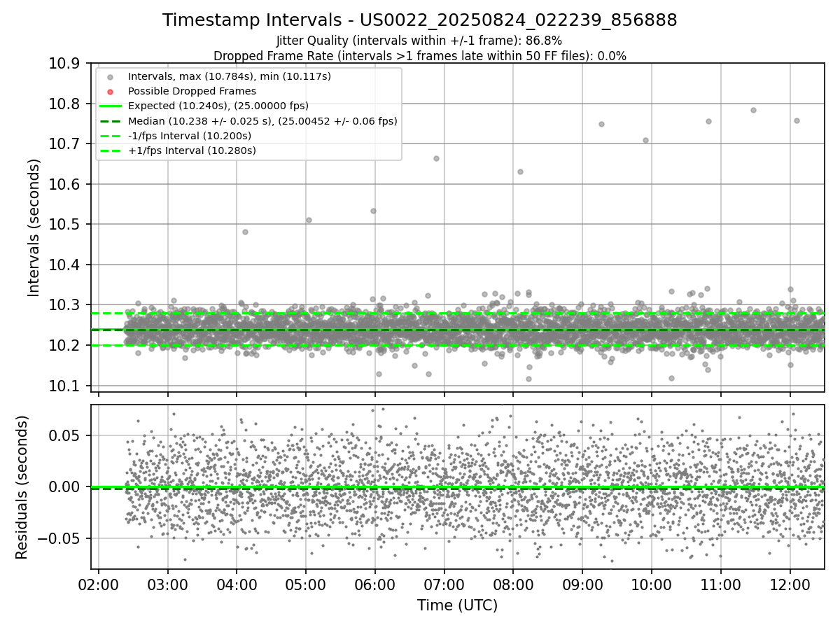This screenshot has width=840, height=630.
Task: Click the 02:00 time tick label
Action: pos(98,584)
